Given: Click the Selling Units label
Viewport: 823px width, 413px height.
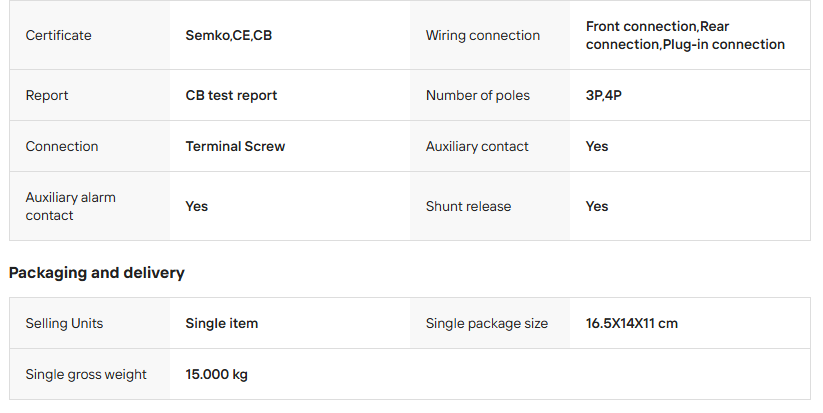Looking at the screenshot, I should click(64, 323).
